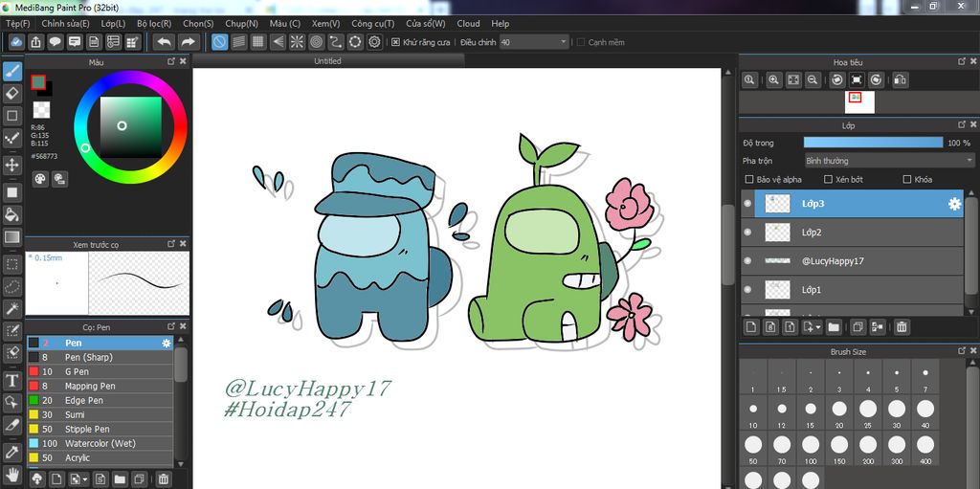Screen dimensions: 980x489
Task: Enable Bảo vệ alpha checkbox
Action: 749,180
